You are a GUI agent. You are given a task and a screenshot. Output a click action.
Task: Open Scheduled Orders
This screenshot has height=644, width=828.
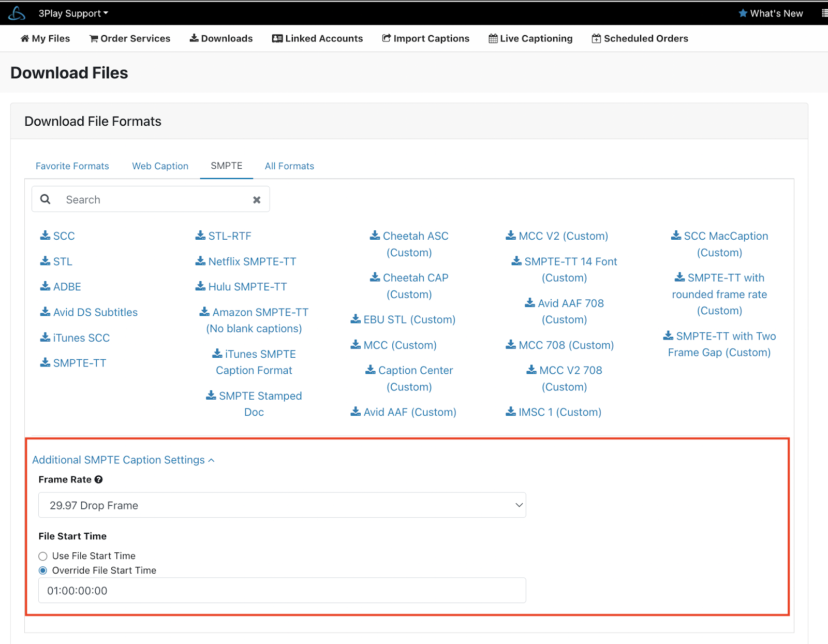coord(640,38)
